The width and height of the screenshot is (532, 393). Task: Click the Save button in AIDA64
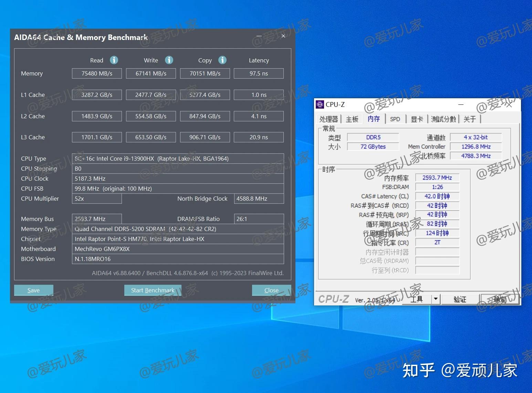coord(33,290)
